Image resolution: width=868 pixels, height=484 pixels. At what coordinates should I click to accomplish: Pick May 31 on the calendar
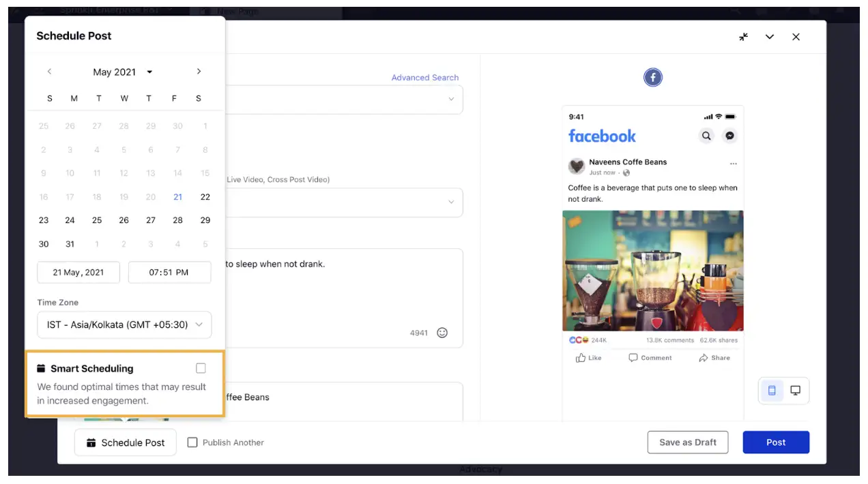(70, 244)
